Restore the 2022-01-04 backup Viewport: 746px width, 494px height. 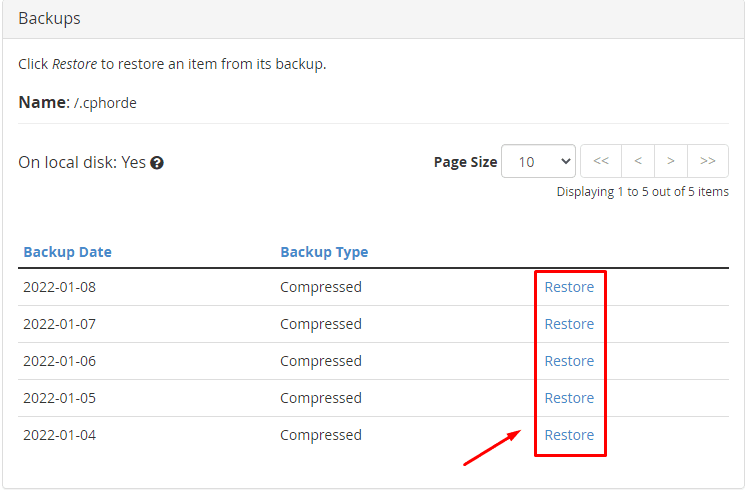pyautogui.click(x=569, y=435)
